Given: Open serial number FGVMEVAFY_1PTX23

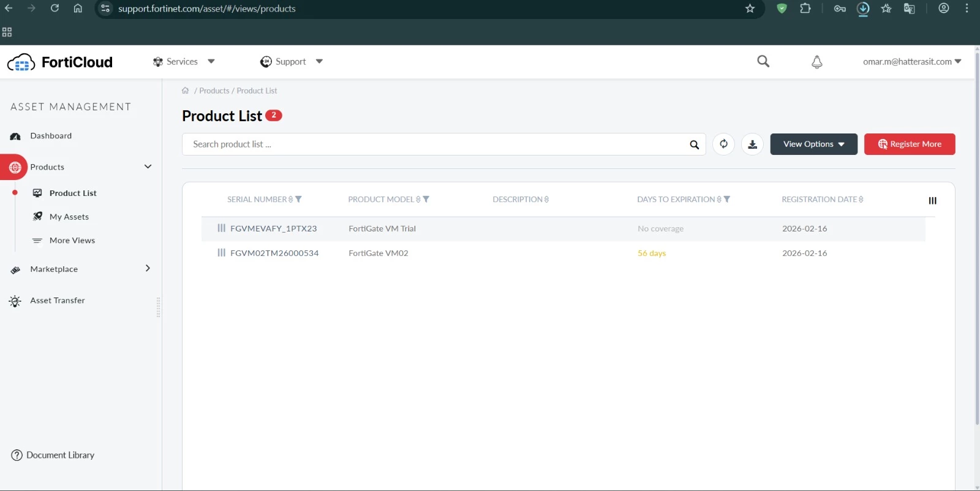Looking at the screenshot, I should (274, 228).
